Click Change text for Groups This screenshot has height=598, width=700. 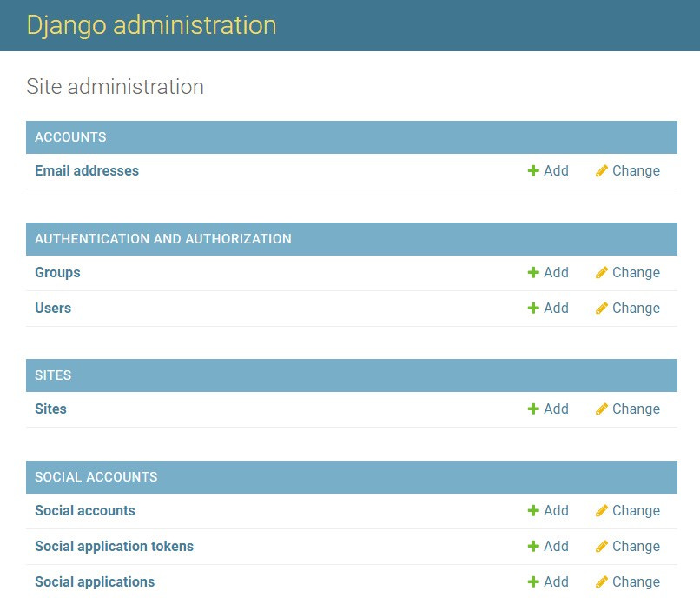coord(636,273)
